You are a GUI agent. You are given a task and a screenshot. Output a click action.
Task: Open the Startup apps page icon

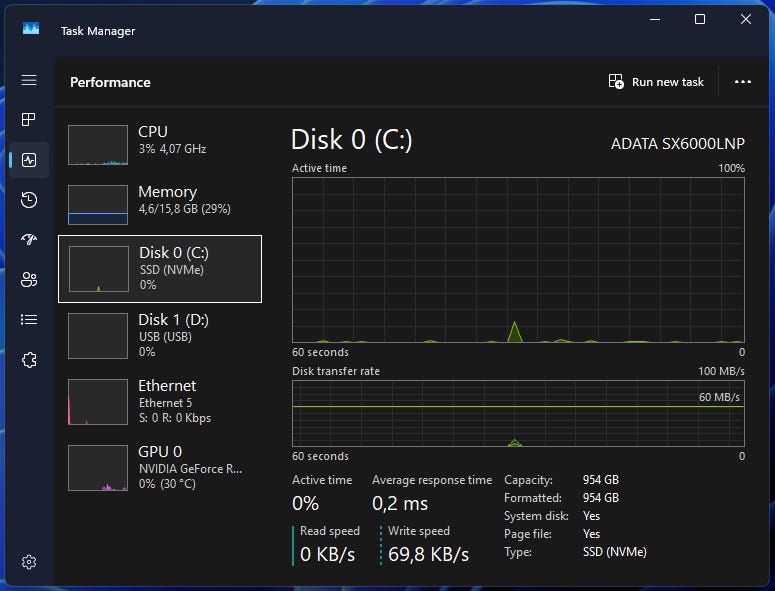tap(29, 240)
